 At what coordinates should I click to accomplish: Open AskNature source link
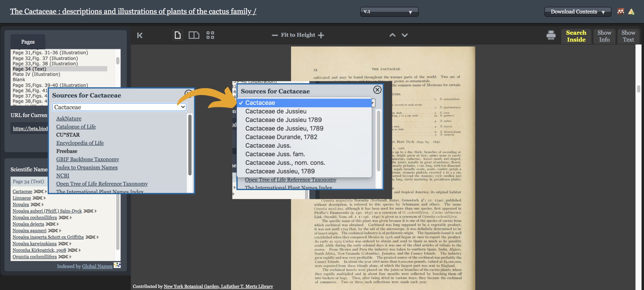tap(69, 119)
